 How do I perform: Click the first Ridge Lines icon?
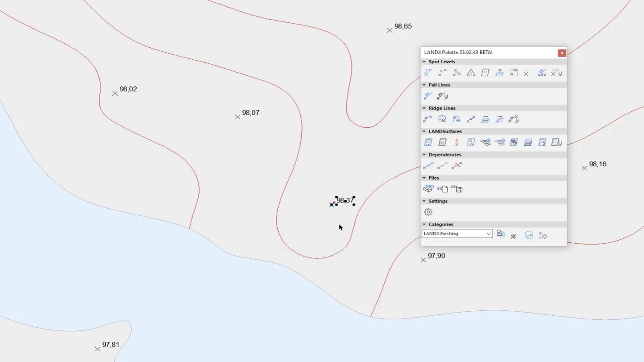pyautogui.click(x=428, y=119)
